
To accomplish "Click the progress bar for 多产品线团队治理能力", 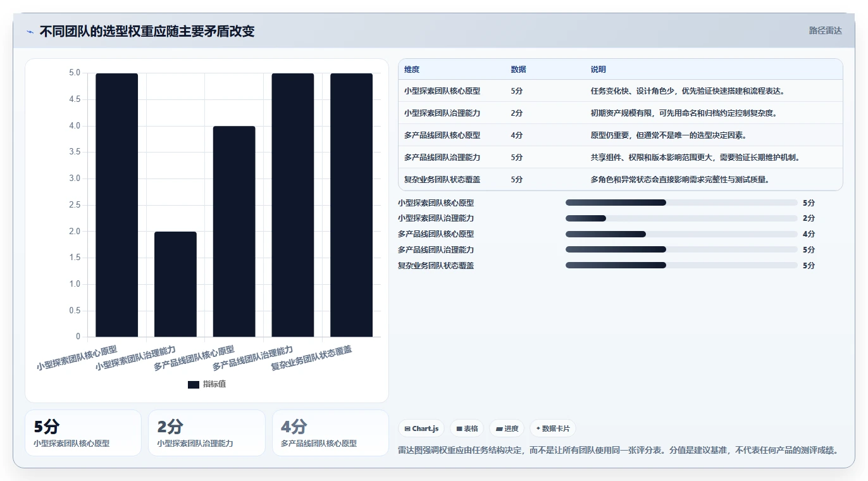I will 681,249.
